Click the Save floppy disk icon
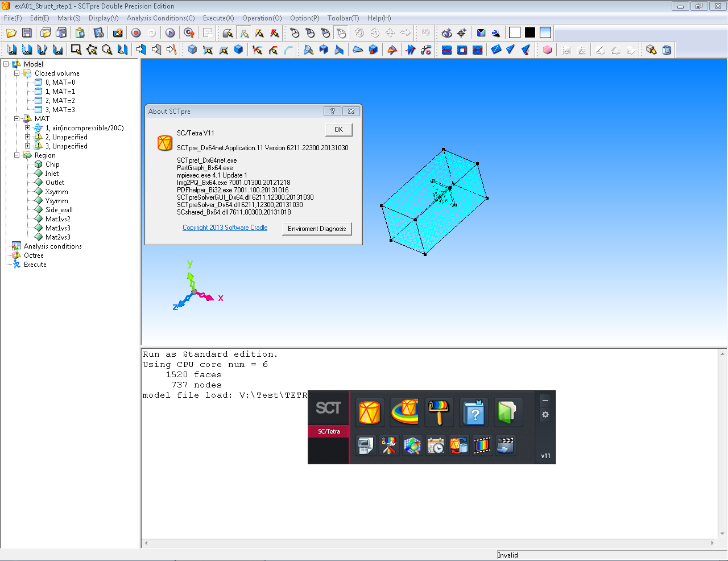The width and height of the screenshot is (728, 561). (27, 33)
